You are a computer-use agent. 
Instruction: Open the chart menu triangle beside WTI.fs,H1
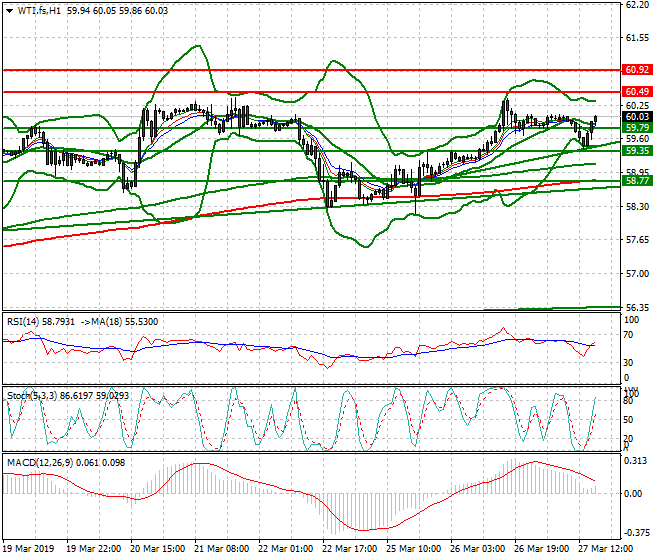click(9, 11)
